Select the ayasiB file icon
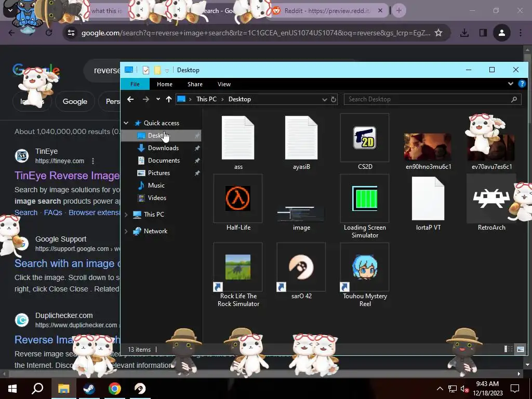 [301, 138]
